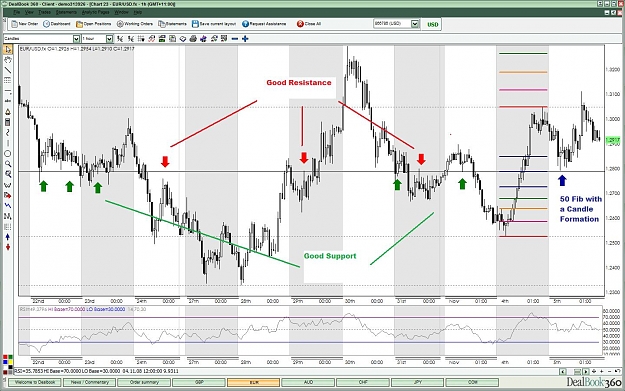
Task: Open the Candles chart type dropdown
Action: pos(76,39)
